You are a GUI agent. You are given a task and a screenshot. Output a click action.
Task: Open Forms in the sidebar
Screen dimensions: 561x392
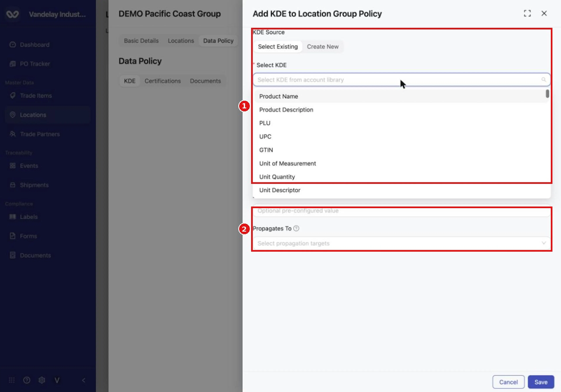pos(23,236)
